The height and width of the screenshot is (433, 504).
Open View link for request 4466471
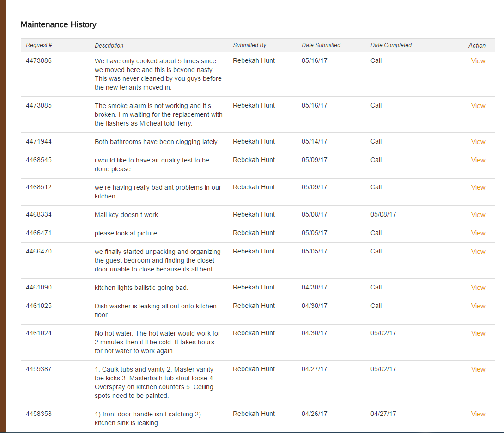coord(478,233)
